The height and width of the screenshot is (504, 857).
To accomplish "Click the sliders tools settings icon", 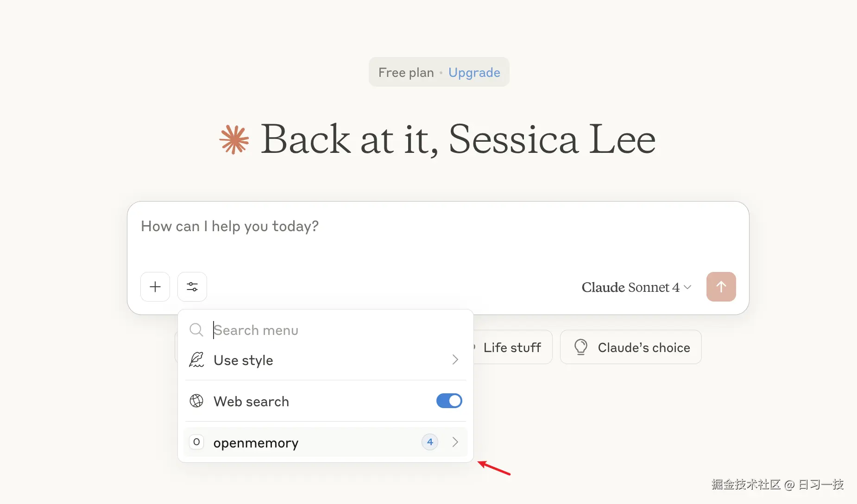I will point(192,287).
